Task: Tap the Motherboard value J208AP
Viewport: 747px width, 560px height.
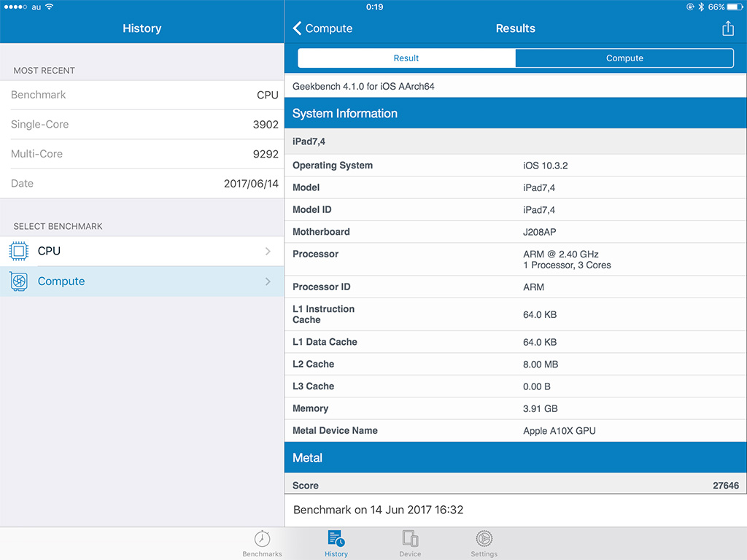Action: point(539,232)
